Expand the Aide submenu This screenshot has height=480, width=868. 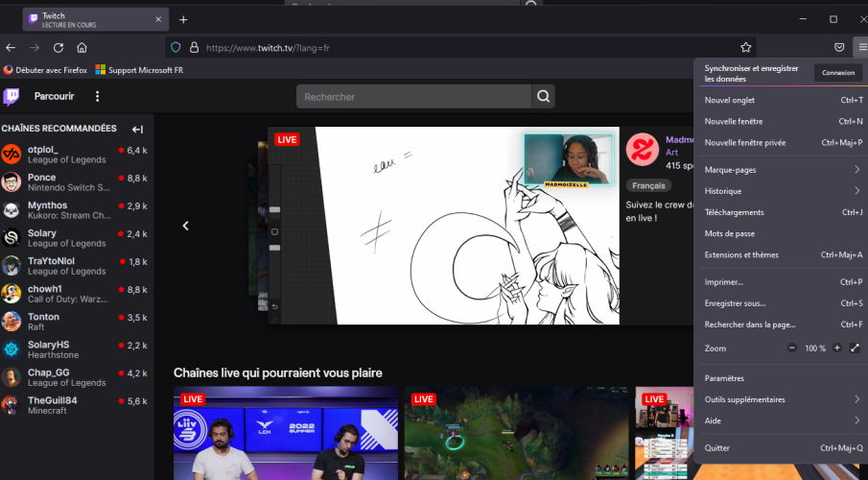[781, 420]
